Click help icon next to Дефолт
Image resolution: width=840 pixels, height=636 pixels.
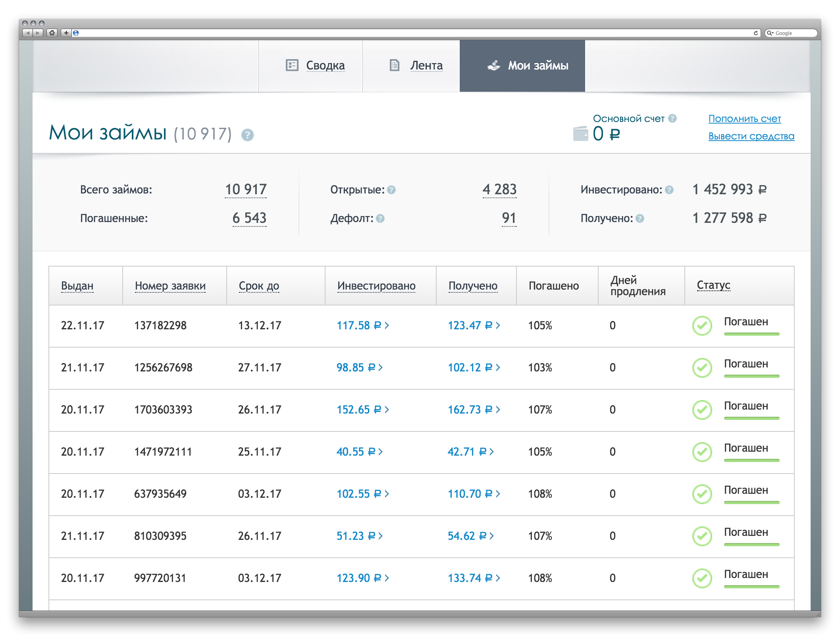(380, 218)
